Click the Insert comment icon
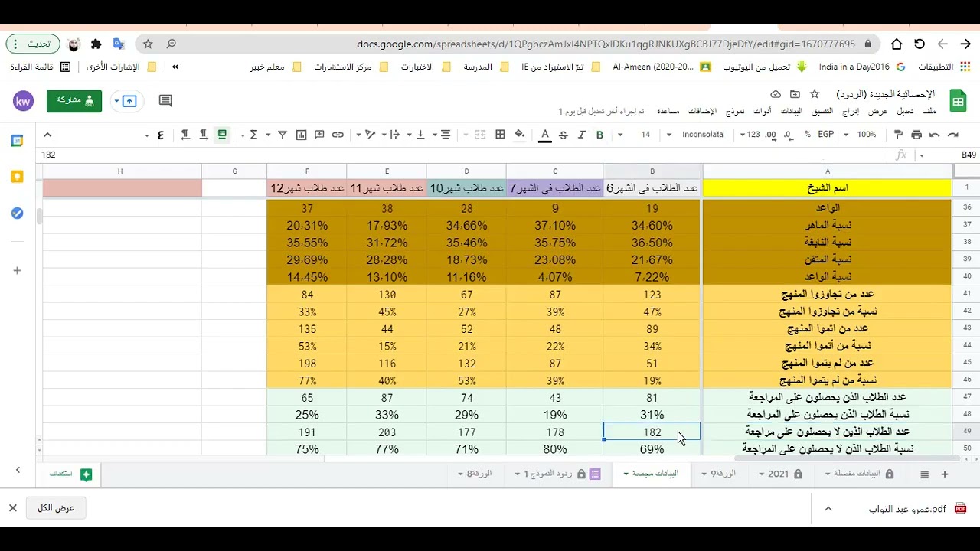Image resolution: width=980 pixels, height=551 pixels. (x=319, y=135)
